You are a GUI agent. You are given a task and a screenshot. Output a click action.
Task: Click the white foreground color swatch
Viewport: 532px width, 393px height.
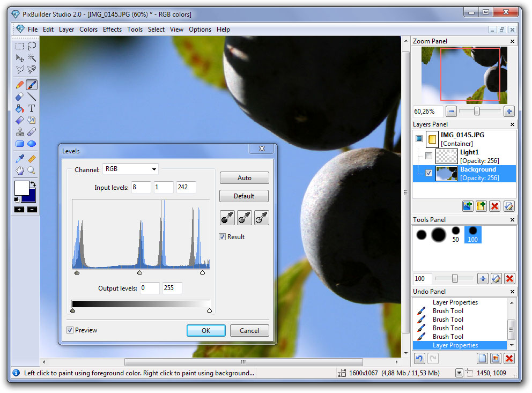click(21, 188)
